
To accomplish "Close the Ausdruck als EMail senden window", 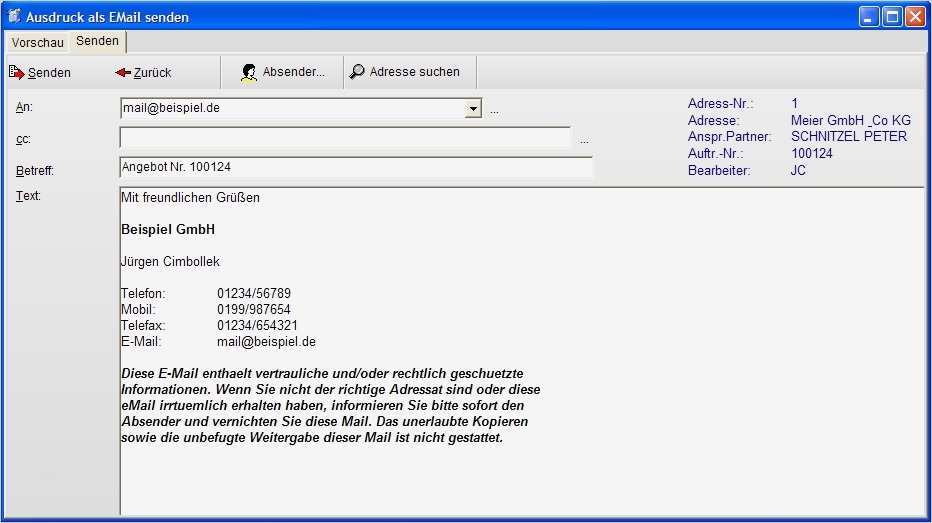I will tap(915, 17).
